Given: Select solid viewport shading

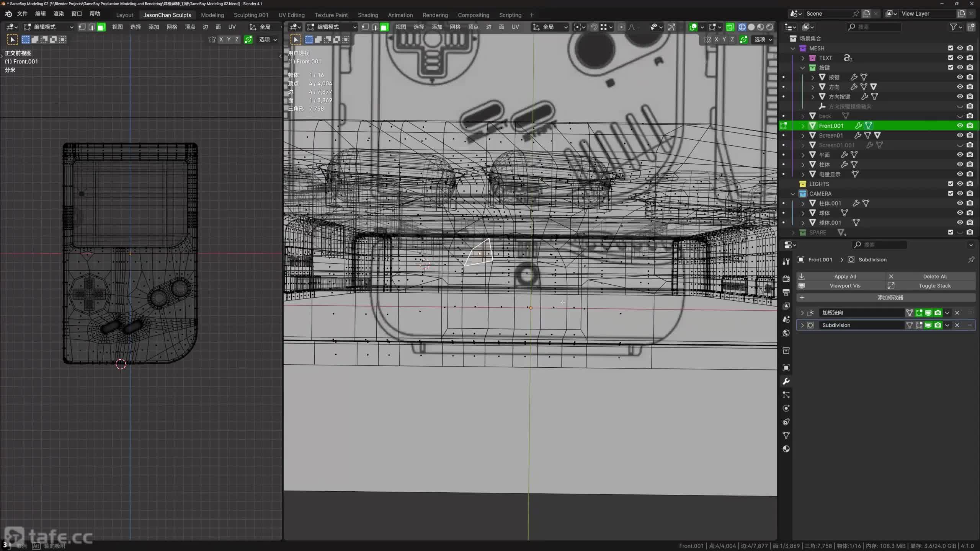Looking at the screenshot, I should (751, 27).
